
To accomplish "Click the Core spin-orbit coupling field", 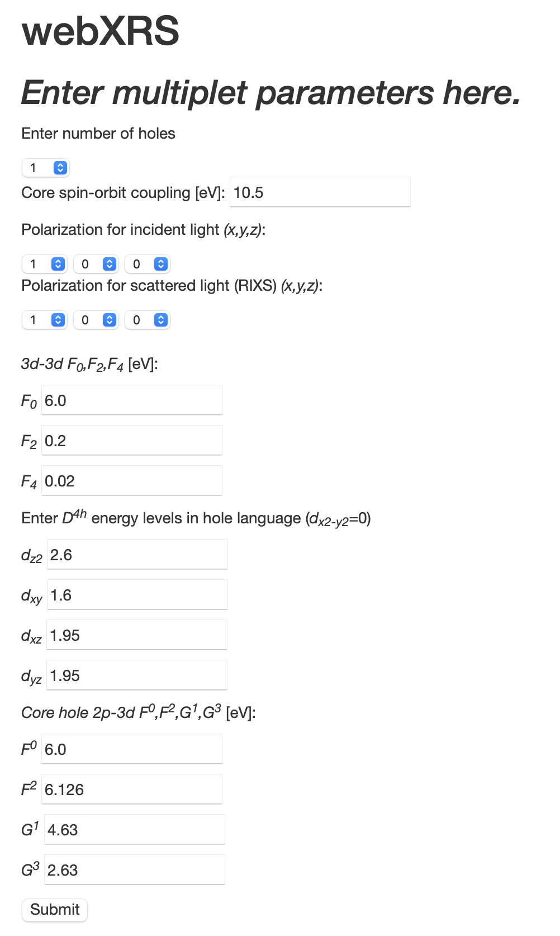I will click(x=320, y=192).
